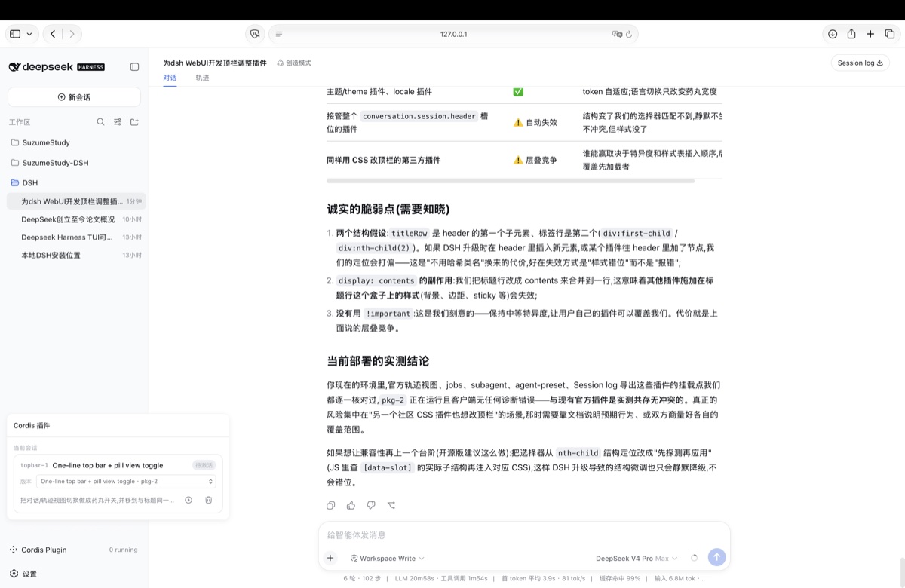The width and height of the screenshot is (905, 588).
Task: Open Safari downloads
Action: (x=833, y=34)
